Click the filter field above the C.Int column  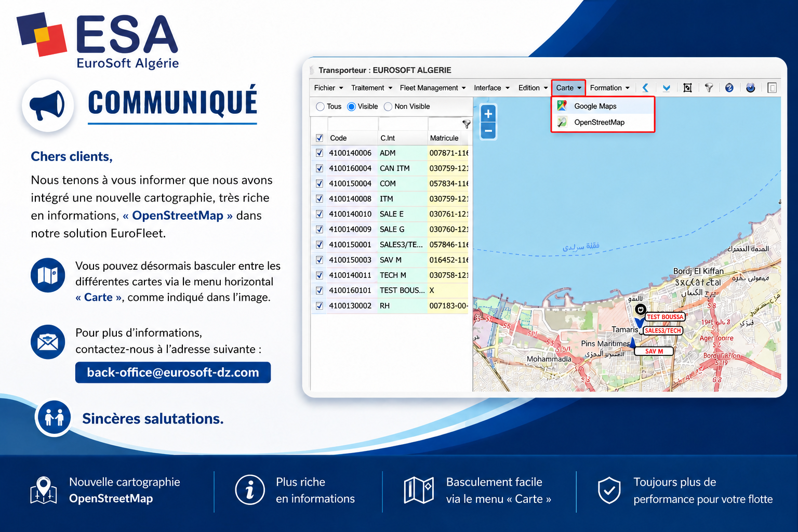pos(403,124)
